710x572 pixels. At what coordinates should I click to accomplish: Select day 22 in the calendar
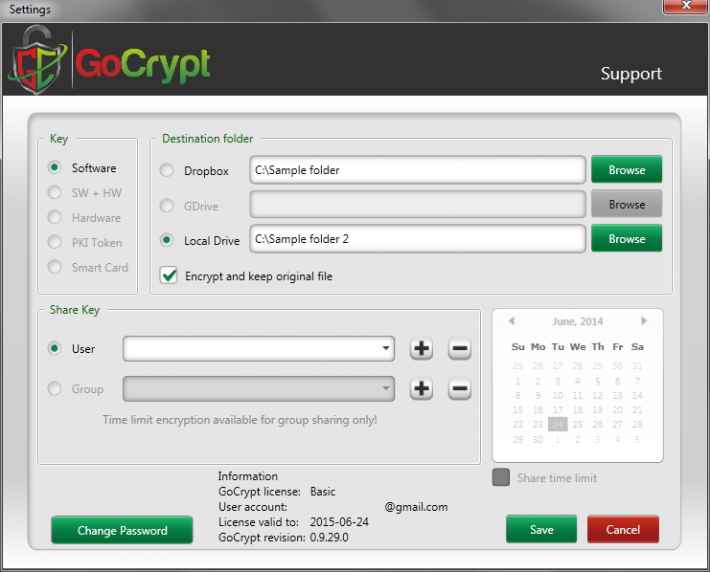point(518,424)
